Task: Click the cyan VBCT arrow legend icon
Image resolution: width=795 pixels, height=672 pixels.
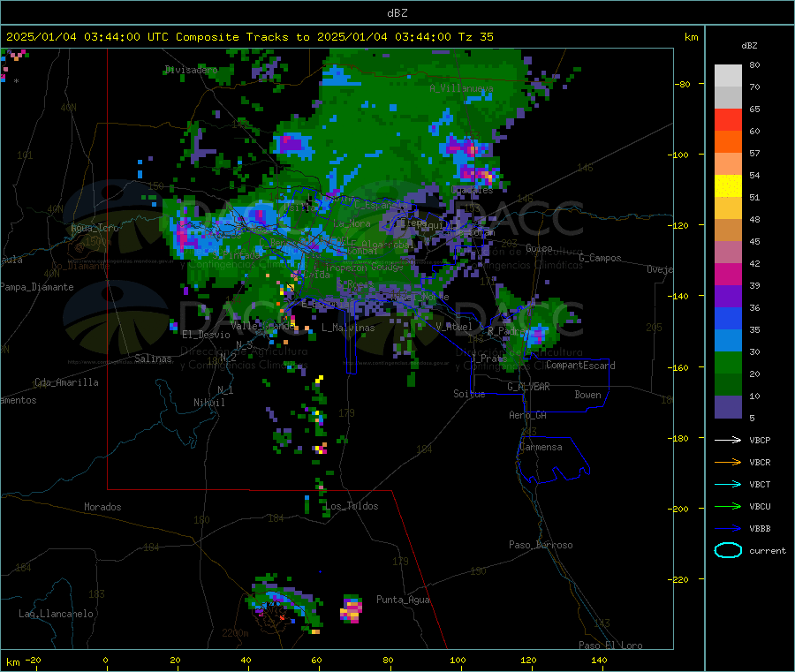Action: pos(728,485)
